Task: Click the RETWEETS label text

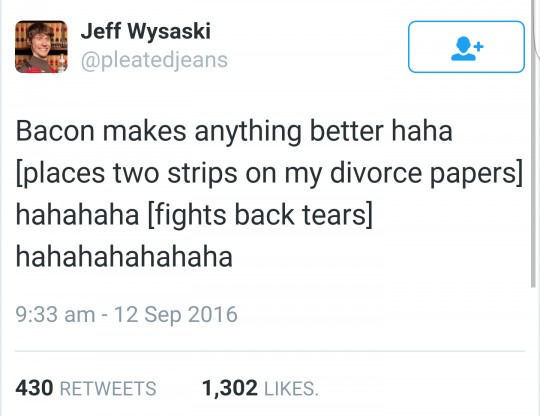Action: pyautogui.click(x=108, y=388)
